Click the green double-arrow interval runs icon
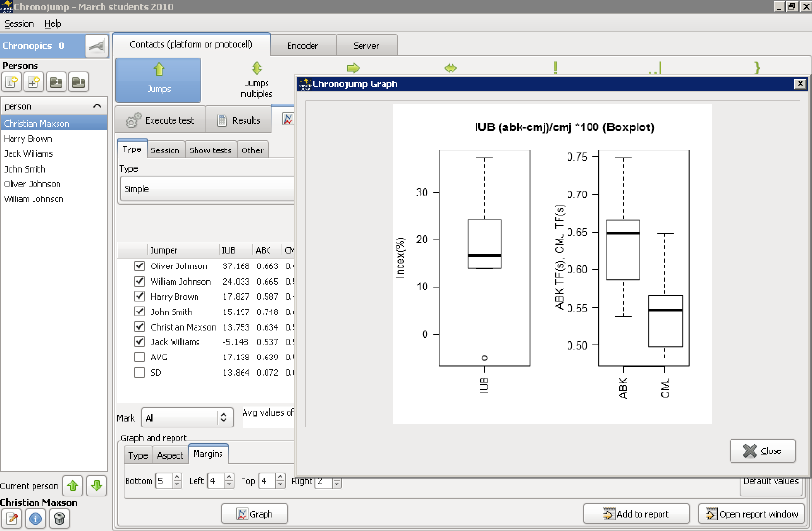The width and height of the screenshot is (812, 531). [451, 68]
